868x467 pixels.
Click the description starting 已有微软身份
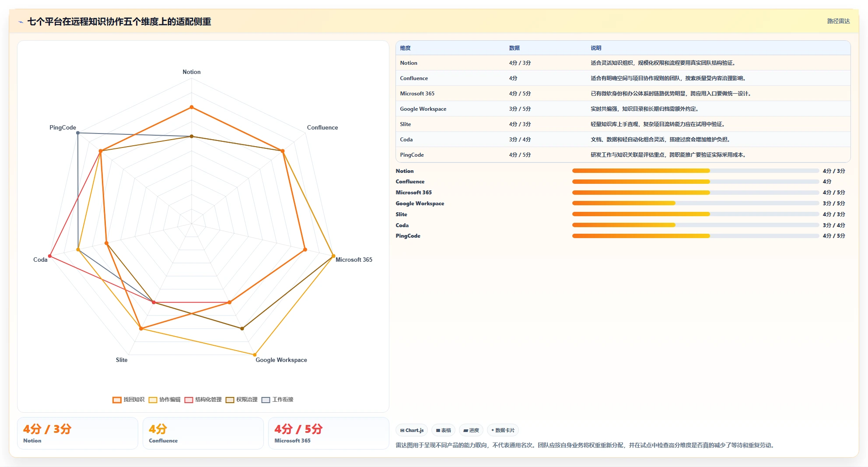(x=672, y=94)
